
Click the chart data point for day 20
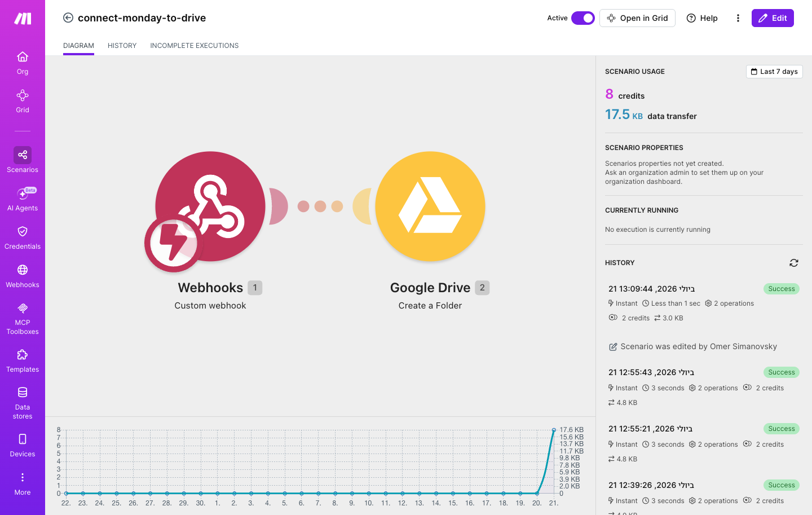click(x=537, y=494)
